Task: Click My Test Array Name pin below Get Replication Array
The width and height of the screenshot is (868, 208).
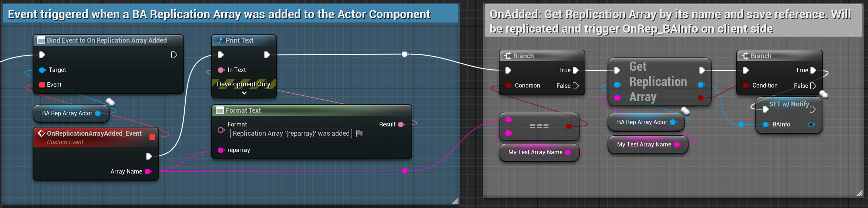Action: [677, 145]
